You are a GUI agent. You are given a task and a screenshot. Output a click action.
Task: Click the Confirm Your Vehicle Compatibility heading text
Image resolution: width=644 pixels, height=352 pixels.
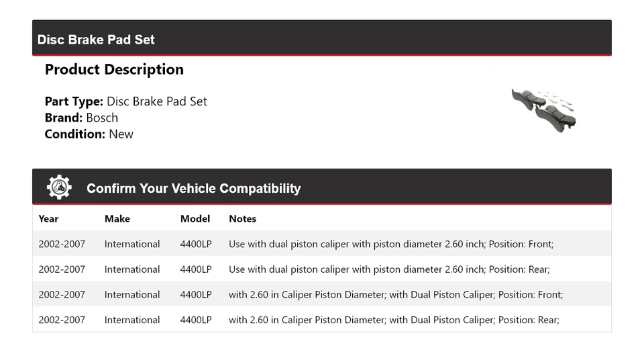193,188
